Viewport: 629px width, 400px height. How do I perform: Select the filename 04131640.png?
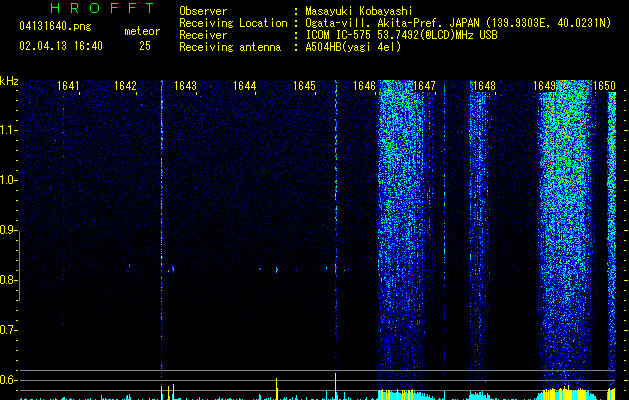(x=55, y=27)
